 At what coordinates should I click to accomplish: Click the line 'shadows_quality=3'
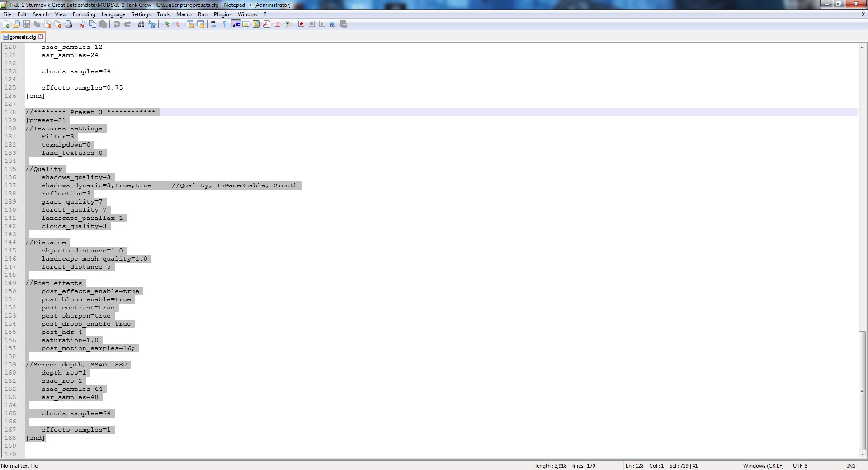76,177
